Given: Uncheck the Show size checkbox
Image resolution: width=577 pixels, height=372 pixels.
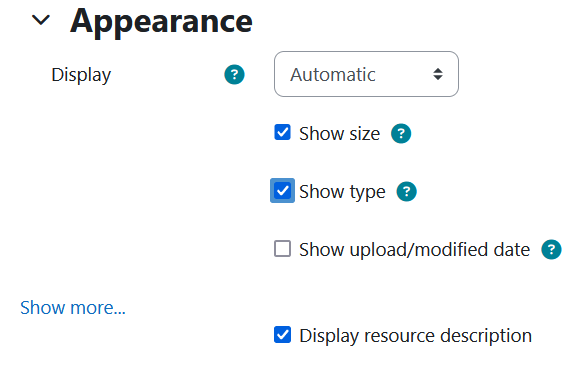Looking at the screenshot, I should (282, 132).
